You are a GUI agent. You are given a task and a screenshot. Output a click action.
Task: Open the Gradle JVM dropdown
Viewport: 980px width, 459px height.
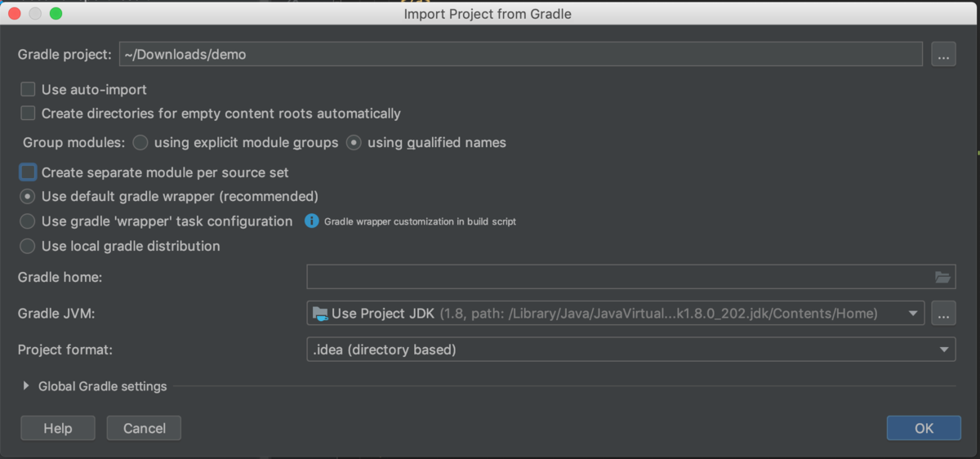(x=616, y=314)
